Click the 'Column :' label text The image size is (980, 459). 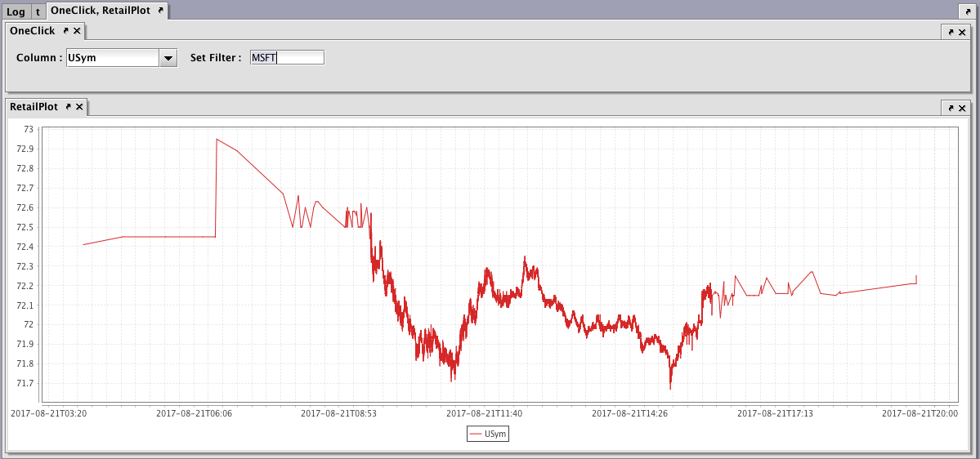pos(38,58)
